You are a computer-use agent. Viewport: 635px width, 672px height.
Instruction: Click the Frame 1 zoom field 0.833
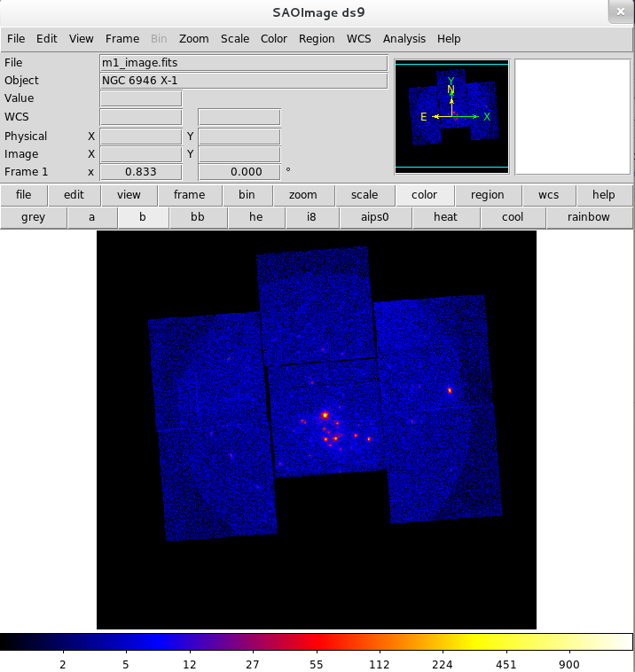pyautogui.click(x=141, y=172)
